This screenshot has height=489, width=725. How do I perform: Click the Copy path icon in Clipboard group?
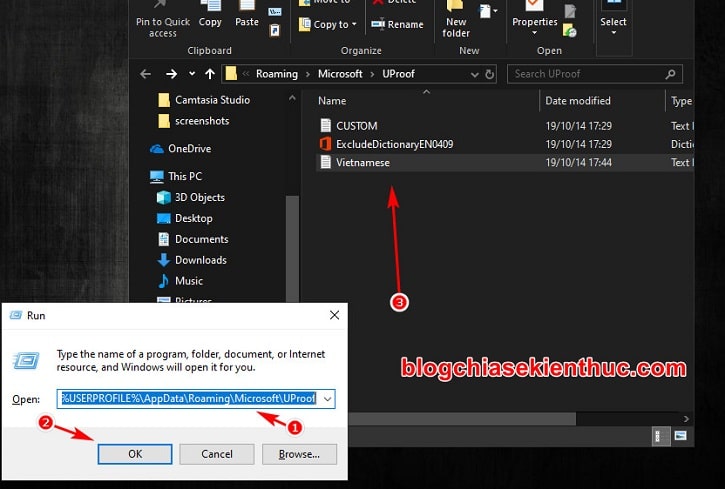(x=275, y=12)
